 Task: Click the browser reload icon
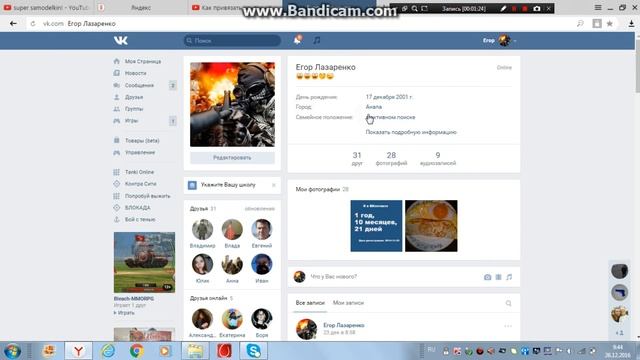(x=33, y=24)
